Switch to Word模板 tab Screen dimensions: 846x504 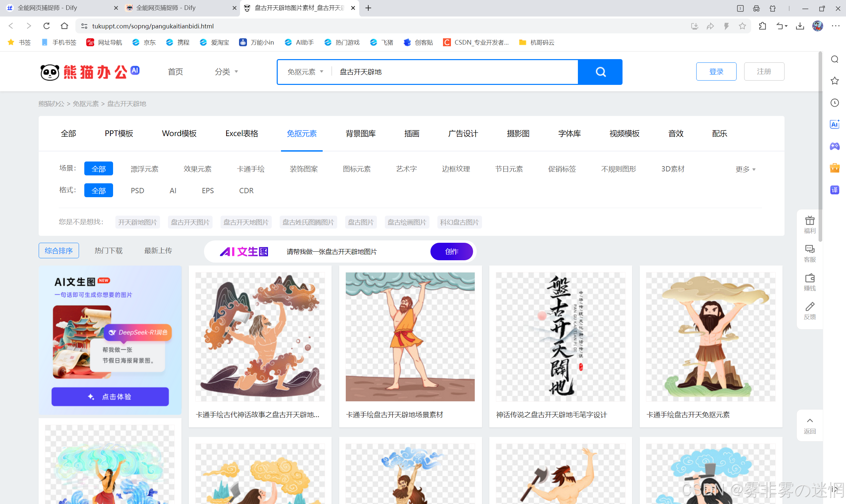(x=179, y=133)
